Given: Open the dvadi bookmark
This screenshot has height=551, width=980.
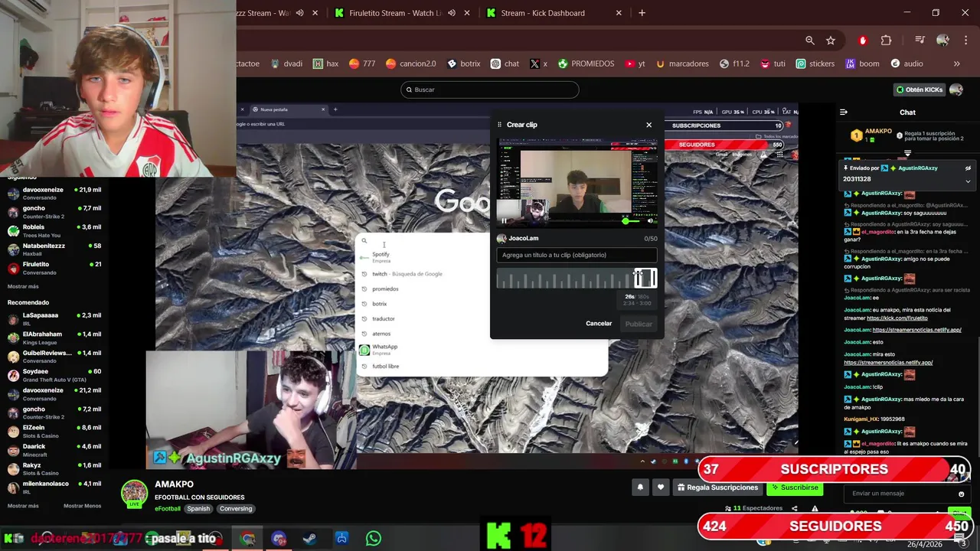Looking at the screenshot, I should click(x=286, y=64).
